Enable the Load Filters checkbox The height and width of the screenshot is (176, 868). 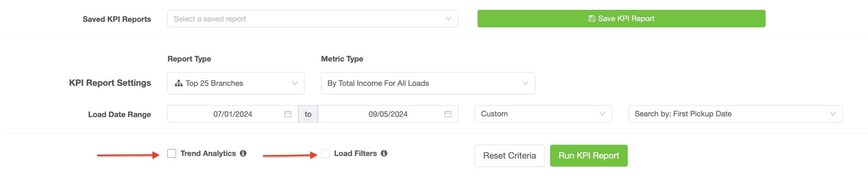pos(325,153)
